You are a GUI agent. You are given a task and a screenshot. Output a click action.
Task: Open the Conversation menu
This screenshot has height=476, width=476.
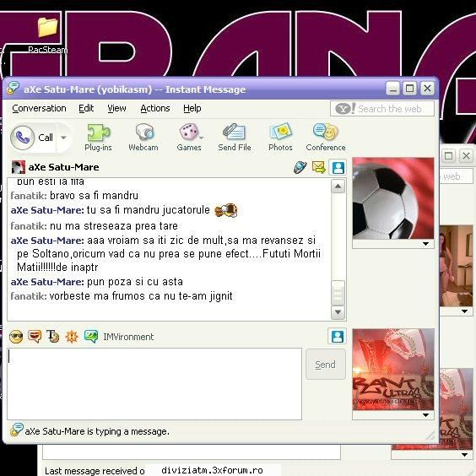click(39, 108)
